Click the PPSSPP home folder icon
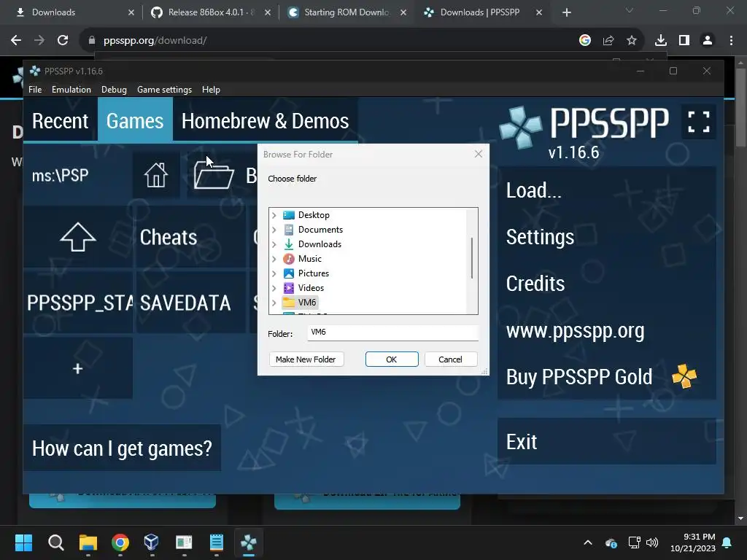This screenshot has height=560, width=747. pyautogui.click(x=156, y=175)
